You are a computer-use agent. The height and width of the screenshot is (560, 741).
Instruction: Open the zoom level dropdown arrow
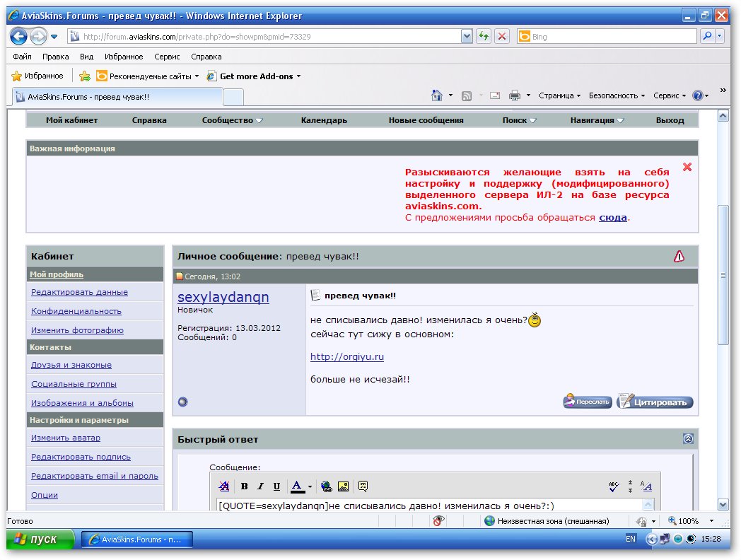(711, 521)
